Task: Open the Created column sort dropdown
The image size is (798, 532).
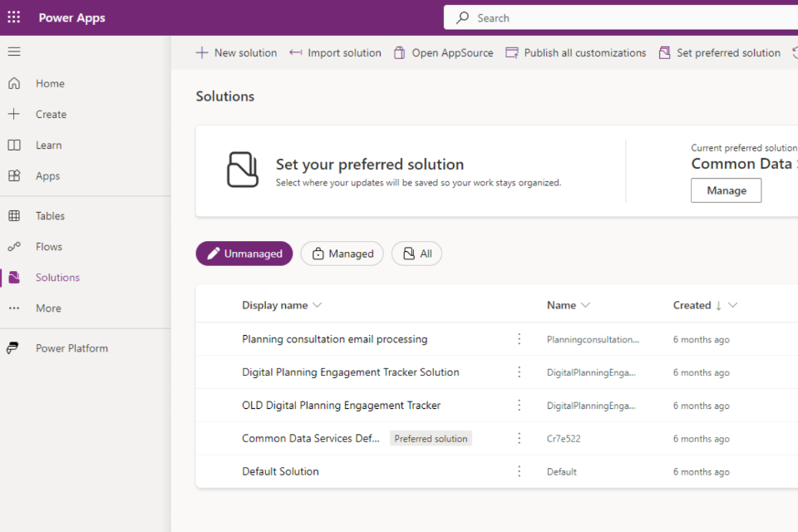Action: coord(732,305)
